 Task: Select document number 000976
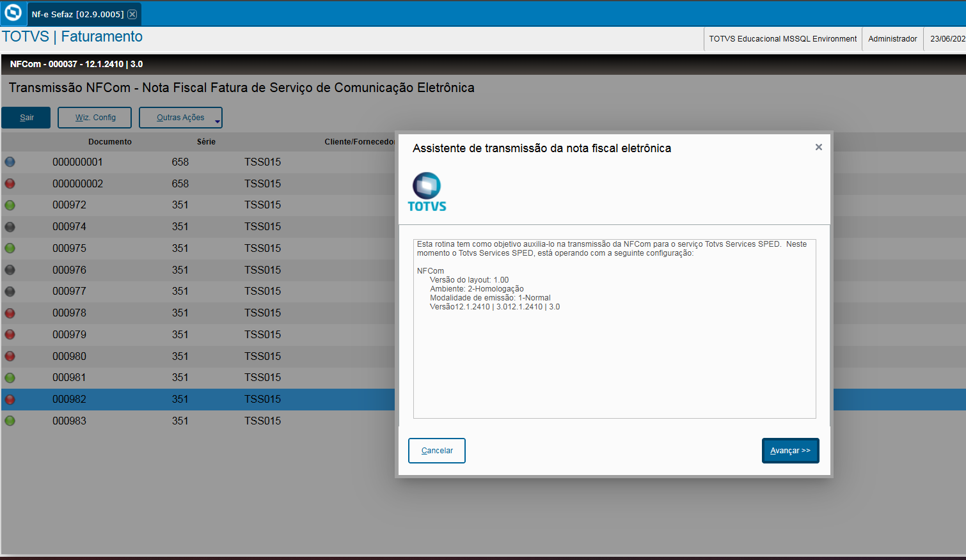pyautogui.click(x=69, y=270)
